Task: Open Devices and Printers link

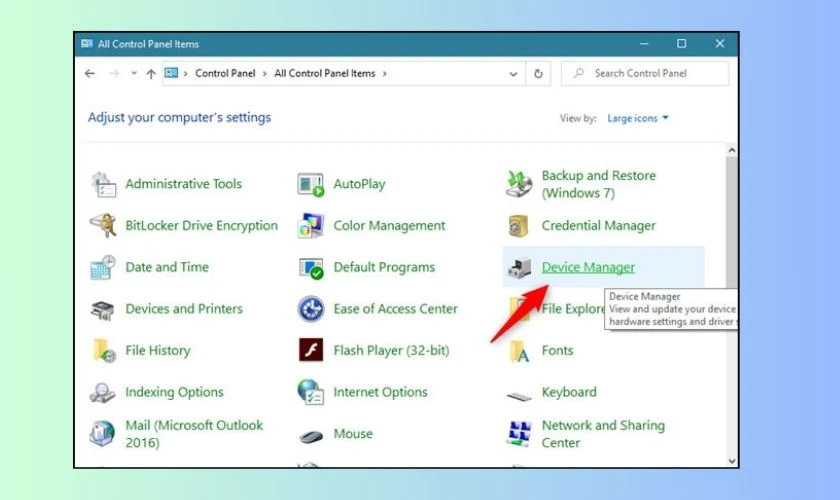Action: coord(184,309)
